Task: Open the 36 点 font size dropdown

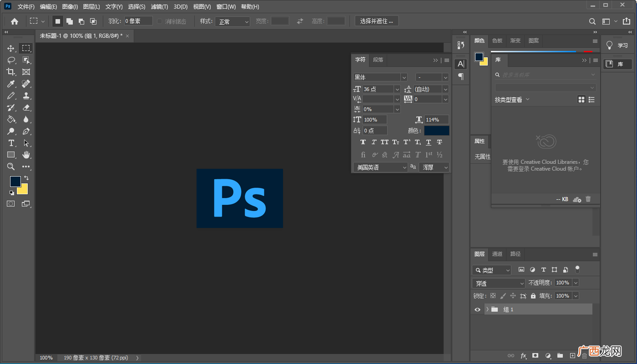Action: [x=397, y=89]
